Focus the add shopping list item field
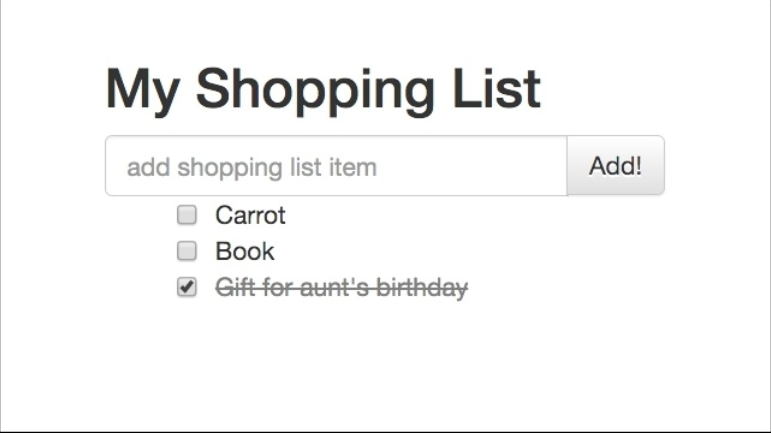This screenshot has width=771, height=433. [x=336, y=166]
